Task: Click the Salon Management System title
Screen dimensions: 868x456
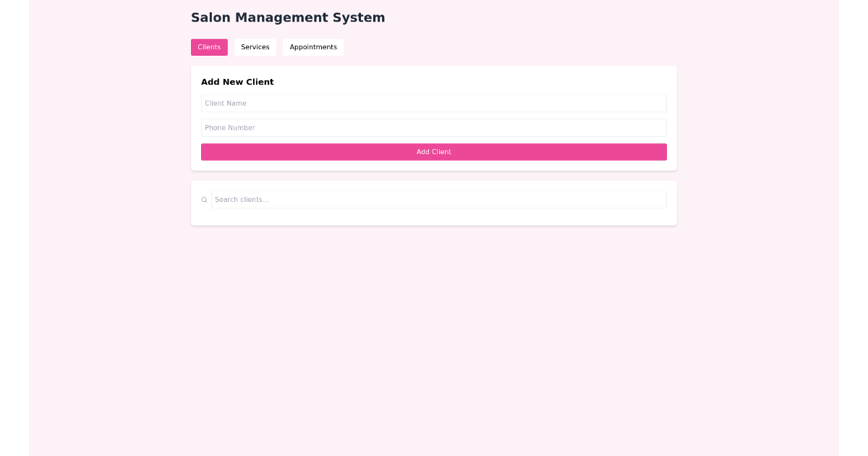Action: click(288, 17)
